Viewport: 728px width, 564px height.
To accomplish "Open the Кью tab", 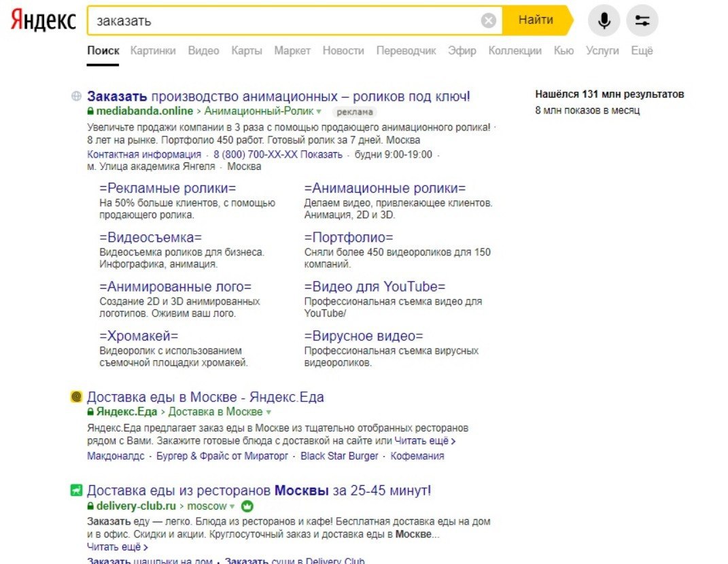I will coord(564,50).
